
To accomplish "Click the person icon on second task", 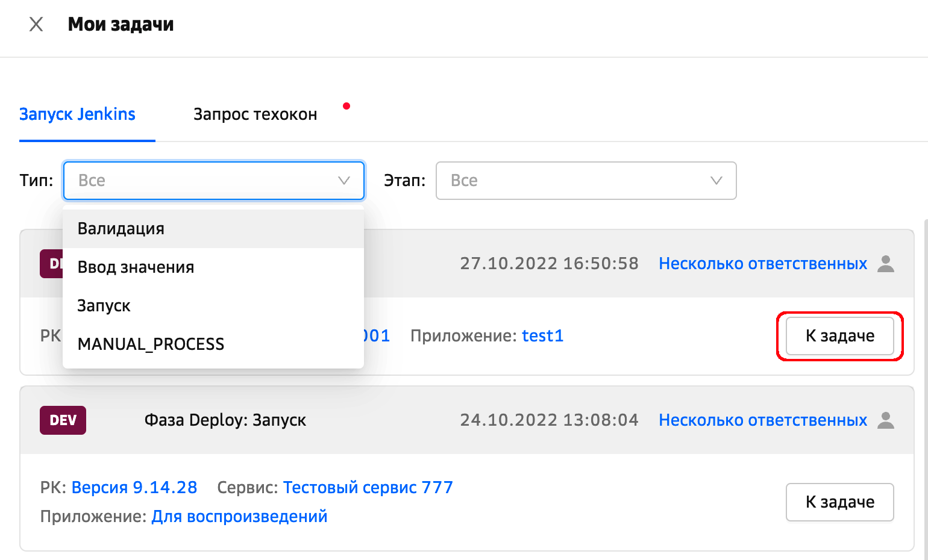I will (x=886, y=420).
